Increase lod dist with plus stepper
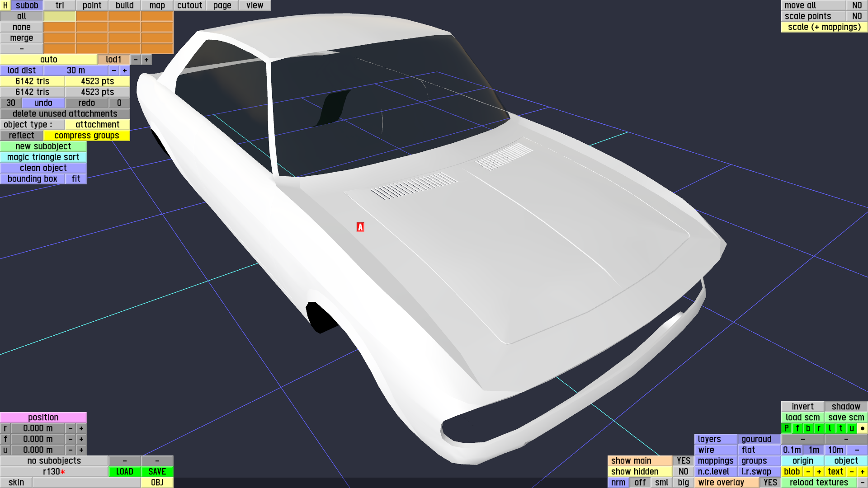The width and height of the screenshot is (868, 488). coord(125,70)
